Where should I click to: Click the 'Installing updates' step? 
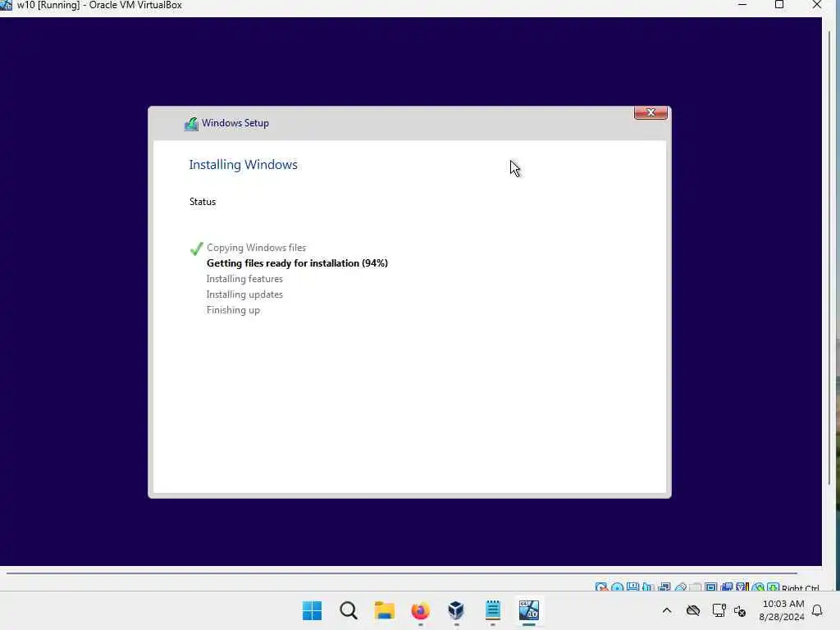244,294
